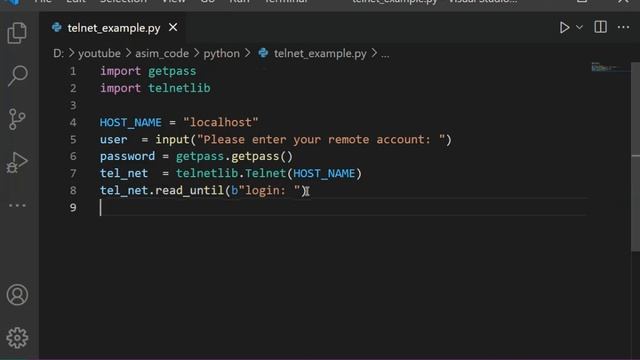Open the Run and Debug view
The image size is (640, 360).
pos(17,162)
